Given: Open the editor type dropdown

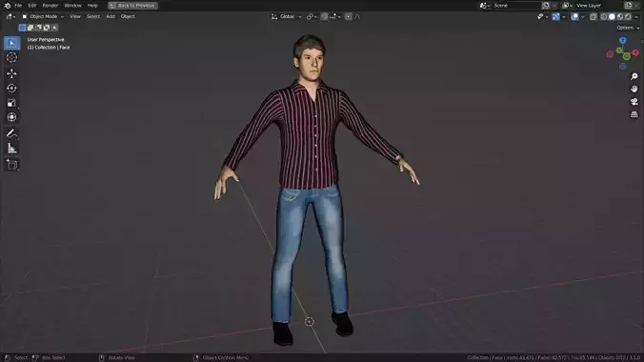Looking at the screenshot, I should [10, 16].
